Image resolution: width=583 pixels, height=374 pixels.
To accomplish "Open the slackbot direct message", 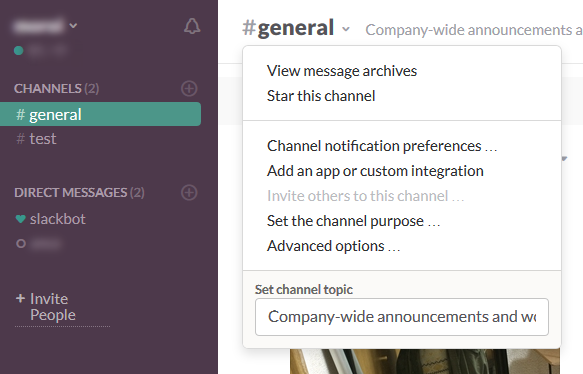I will pyautogui.click(x=58, y=219).
